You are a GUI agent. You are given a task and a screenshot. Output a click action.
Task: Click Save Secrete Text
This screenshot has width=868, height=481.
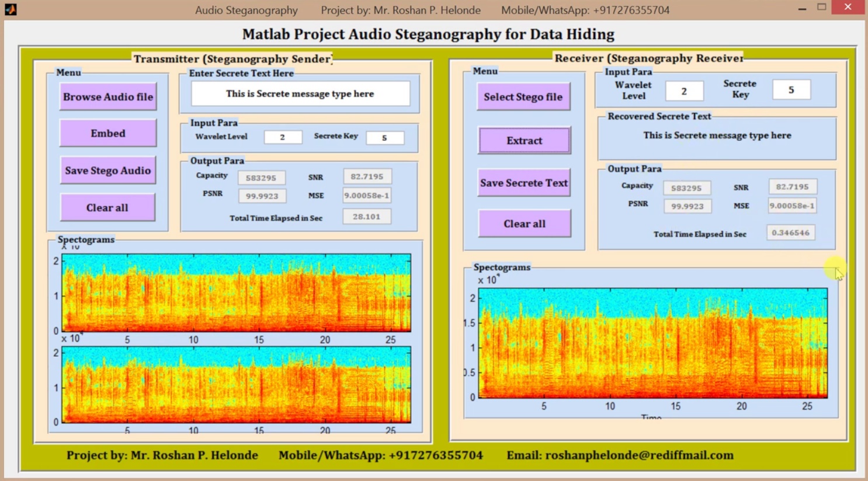point(523,183)
